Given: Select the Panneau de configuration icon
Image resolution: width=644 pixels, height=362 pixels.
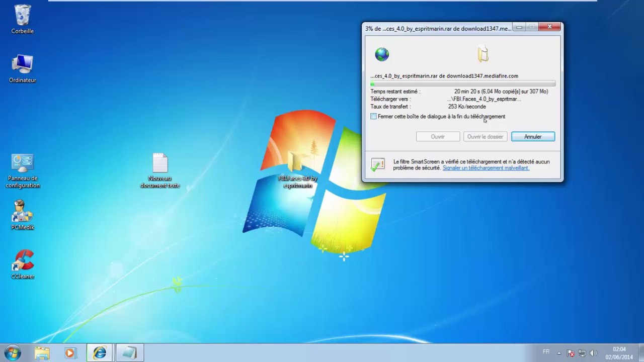Looking at the screenshot, I should [x=23, y=171].
